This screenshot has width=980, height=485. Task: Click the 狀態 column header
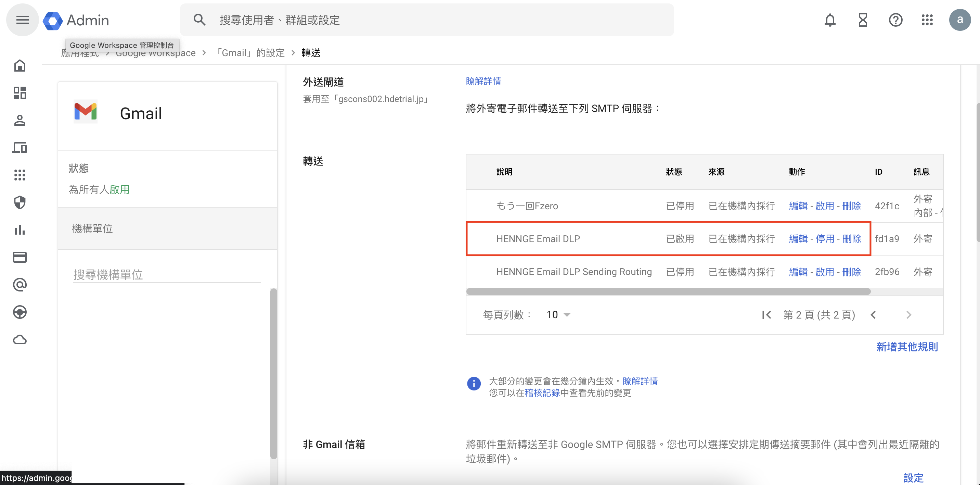tap(674, 172)
